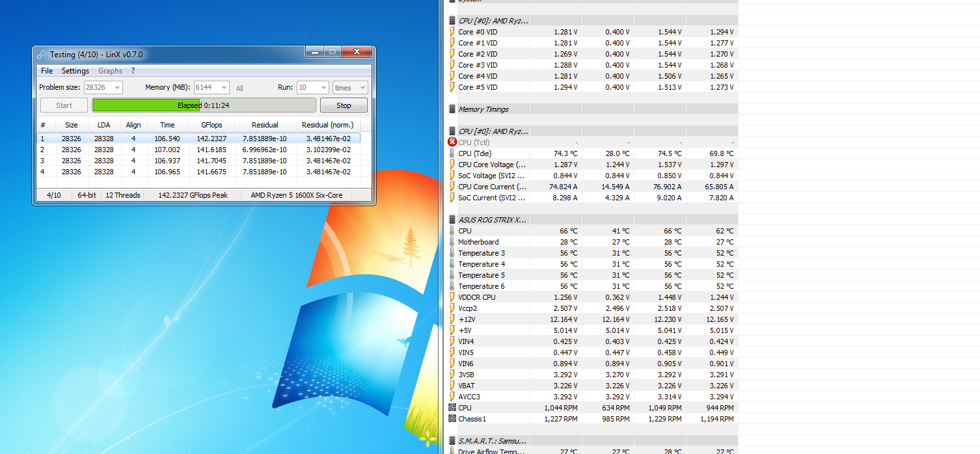Click the Temperature 5 row label
The width and height of the screenshot is (980, 454).
tap(482, 275)
